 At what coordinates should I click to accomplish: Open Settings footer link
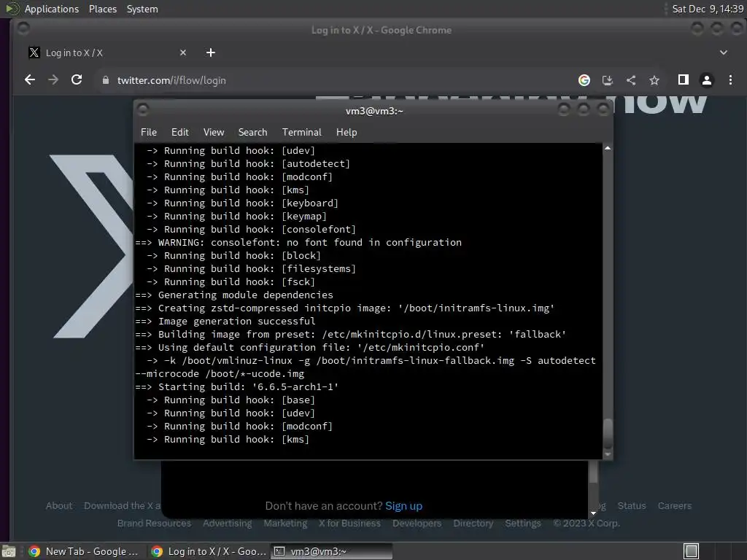523,524
